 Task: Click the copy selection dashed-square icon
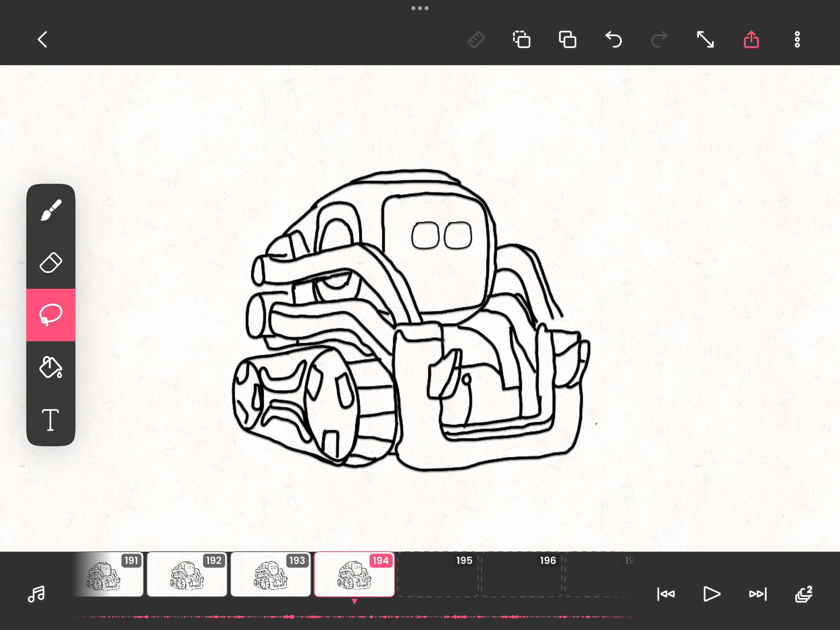point(522,40)
